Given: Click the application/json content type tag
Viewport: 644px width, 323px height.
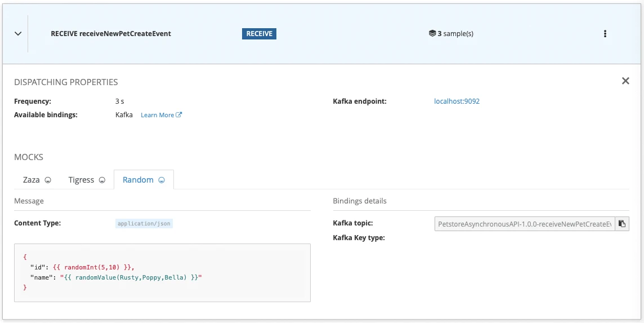Looking at the screenshot, I should [144, 223].
